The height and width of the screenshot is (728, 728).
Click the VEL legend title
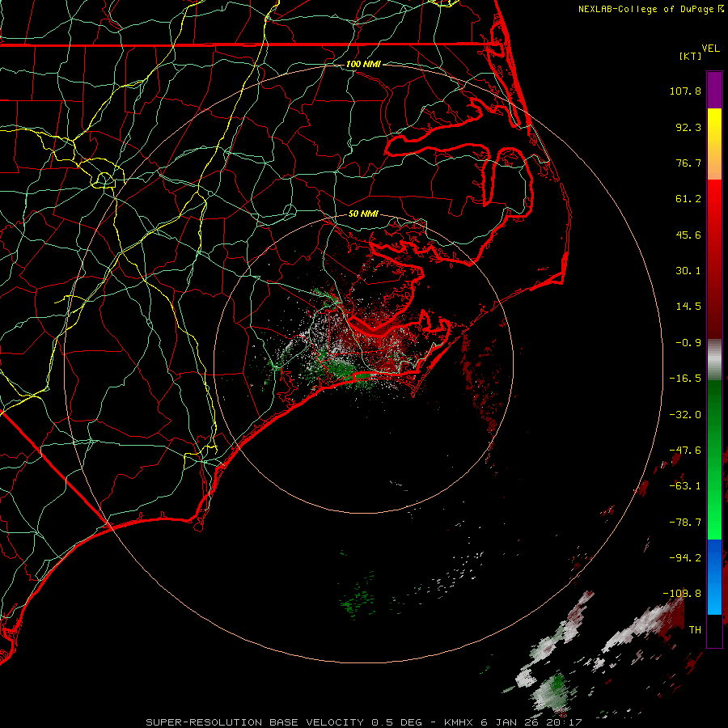710,49
